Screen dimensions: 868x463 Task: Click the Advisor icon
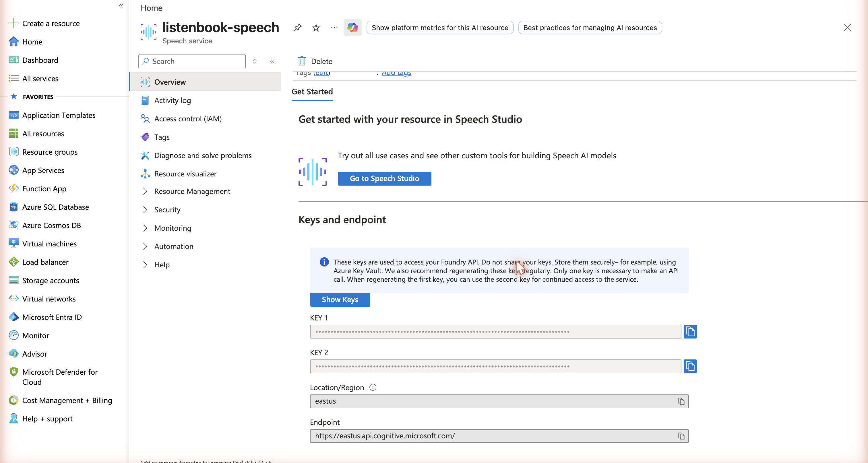click(x=13, y=354)
